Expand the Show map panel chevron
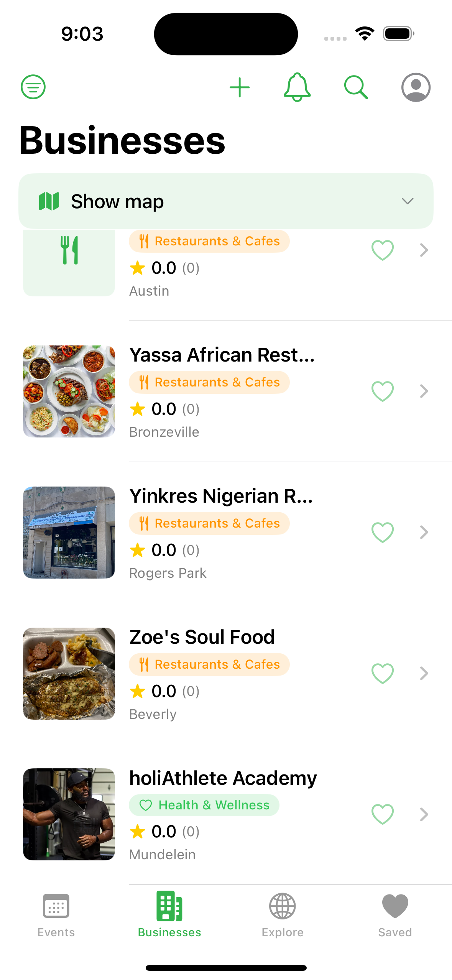Screen dimensions: 452x980 [x=407, y=201]
